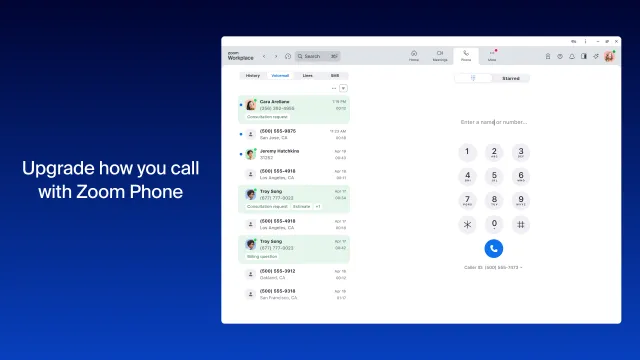The height and width of the screenshot is (360, 640).
Task: Dial digit 1 on keypad
Action: [467, 152]
